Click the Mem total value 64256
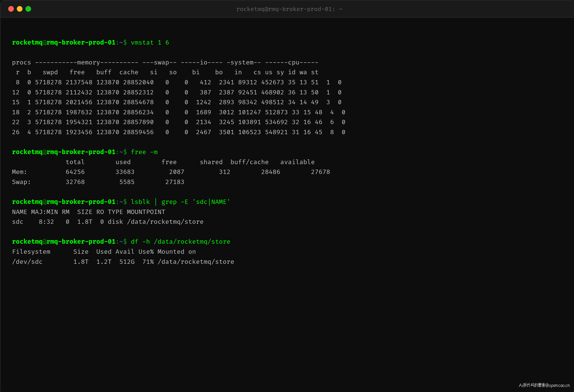574x392 pixels. [x=75, y=172]
